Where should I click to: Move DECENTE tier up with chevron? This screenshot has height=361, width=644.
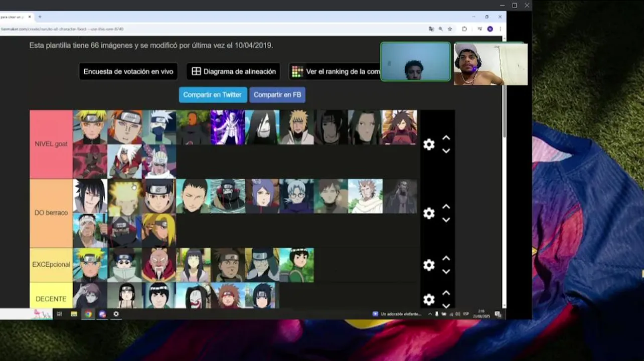point(446,292)
